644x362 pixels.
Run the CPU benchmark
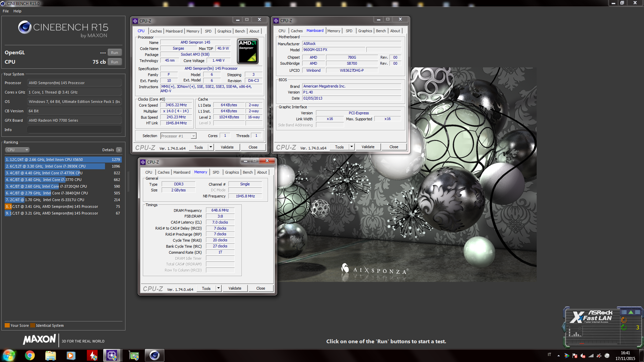115,62
